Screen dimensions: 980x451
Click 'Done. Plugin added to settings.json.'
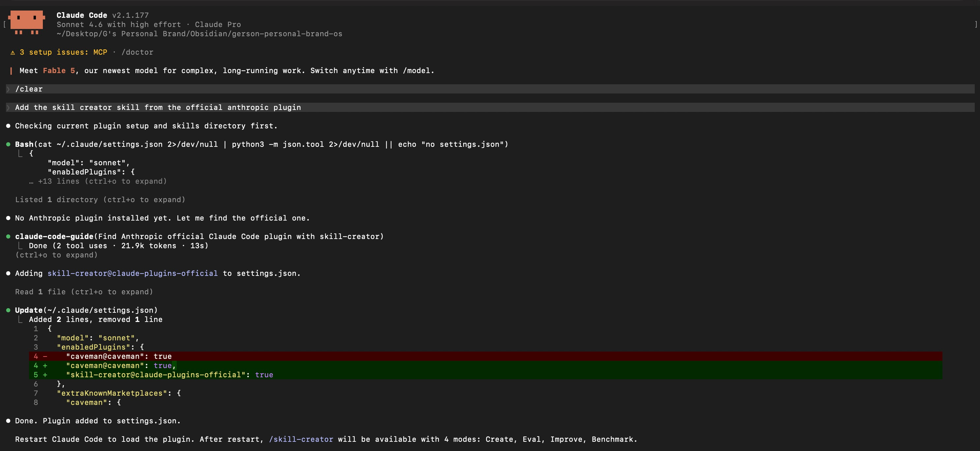pos(98,421)
